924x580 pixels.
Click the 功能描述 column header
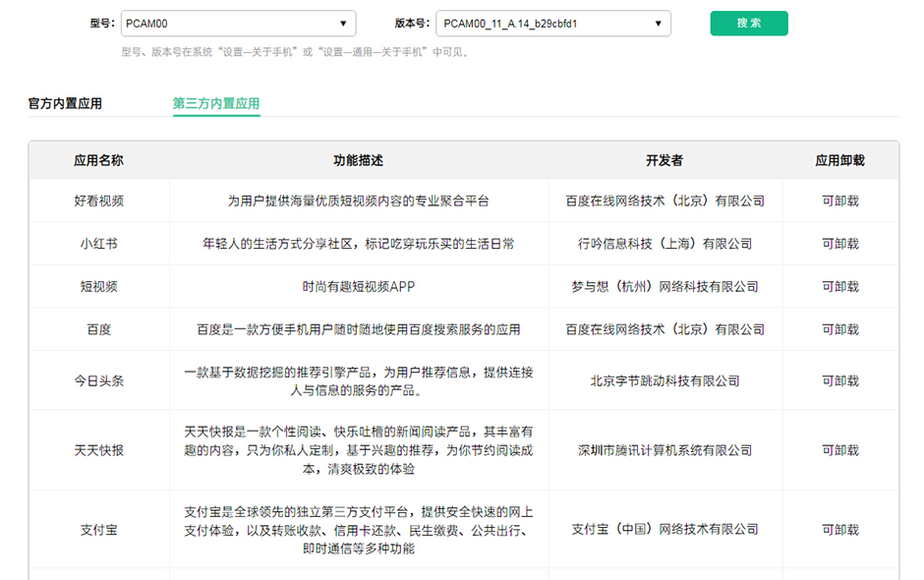358,160
